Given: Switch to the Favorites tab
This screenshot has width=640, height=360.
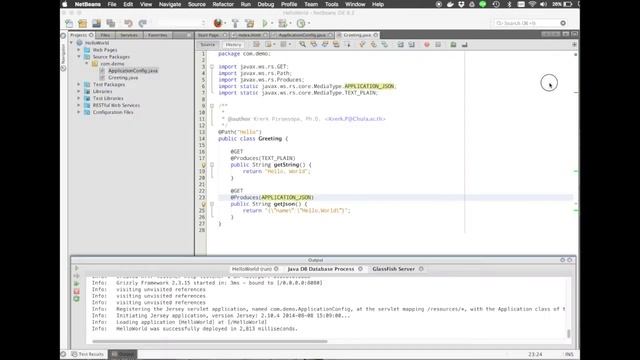Looking at the screenshot, I should coord(158,35).
